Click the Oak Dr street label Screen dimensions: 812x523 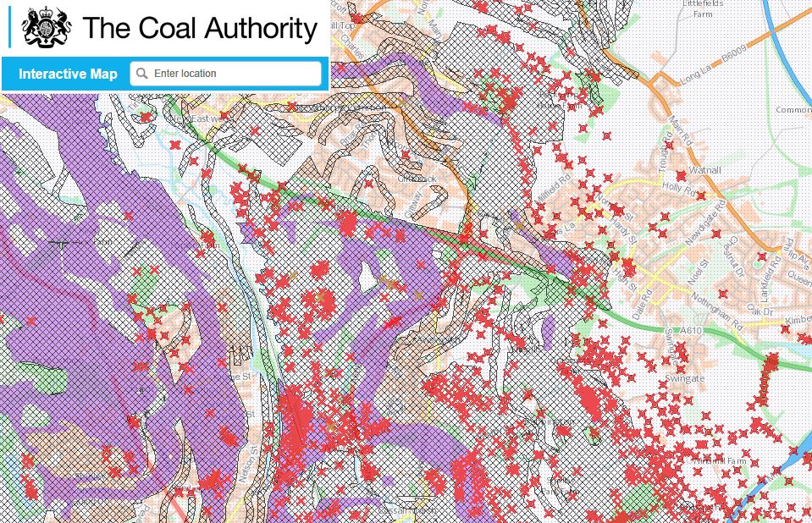(x=760, y=311)
